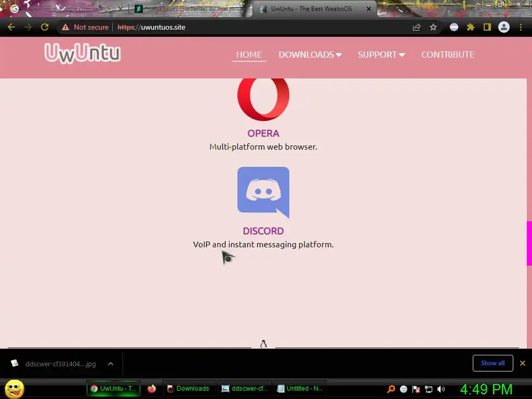Expand the DOWNLOADS dropdown menu
Screen dimensions: 532x399
pos(310,55)
